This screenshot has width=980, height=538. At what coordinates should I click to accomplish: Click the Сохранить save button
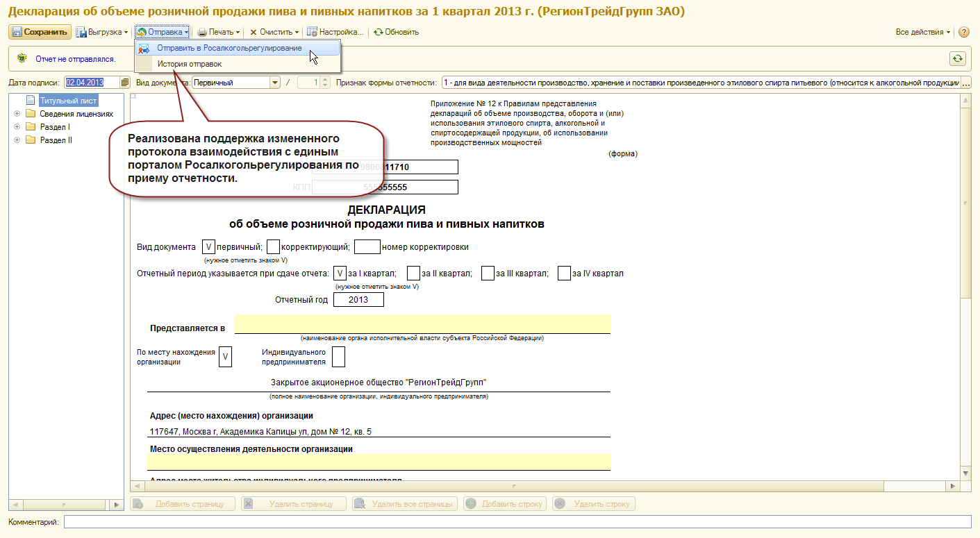tap(40, 32)
